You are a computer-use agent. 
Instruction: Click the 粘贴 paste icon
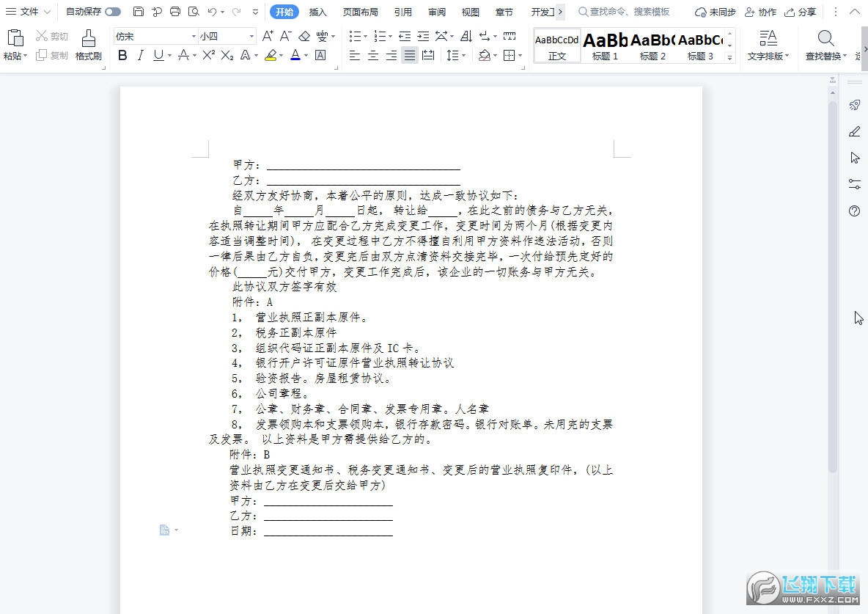click(x=15, y=38)
